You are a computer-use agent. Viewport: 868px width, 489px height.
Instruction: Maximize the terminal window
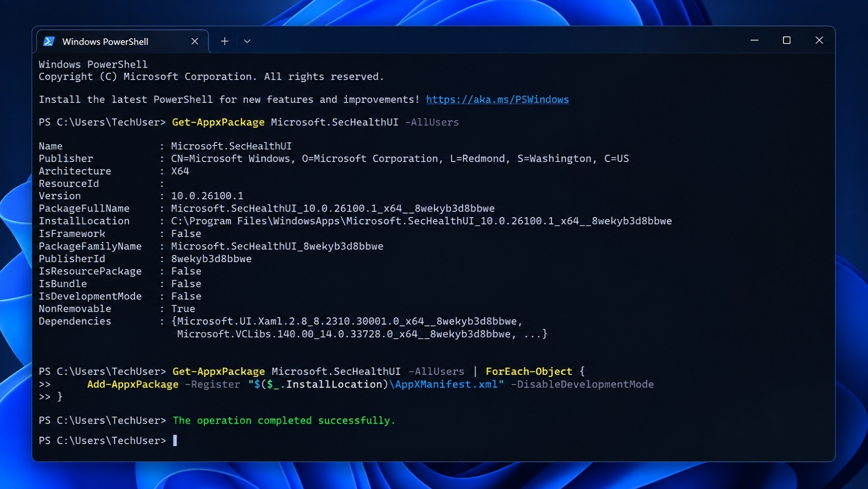point(786,40)
